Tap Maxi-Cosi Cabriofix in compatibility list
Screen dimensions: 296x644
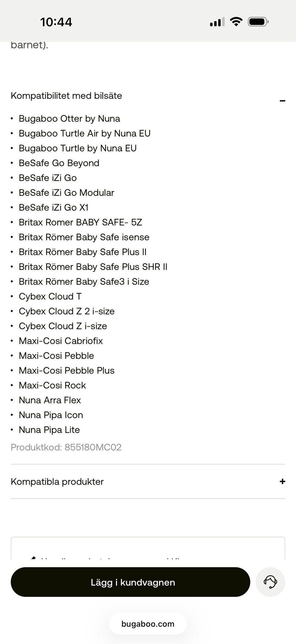point(61,341)
